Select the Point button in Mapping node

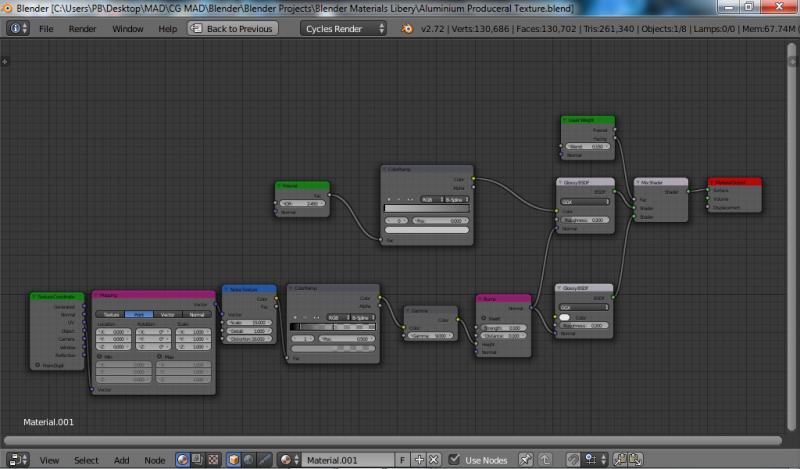point(137,314)
